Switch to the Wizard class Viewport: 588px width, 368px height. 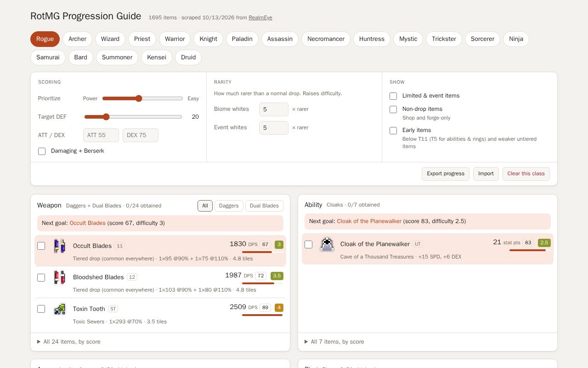(x=110, y=39)
